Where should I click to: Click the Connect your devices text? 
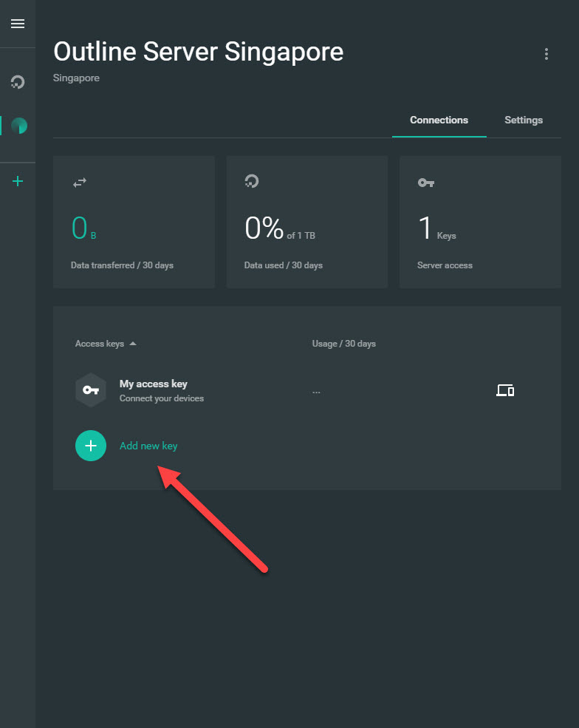[x=162, y=398]
